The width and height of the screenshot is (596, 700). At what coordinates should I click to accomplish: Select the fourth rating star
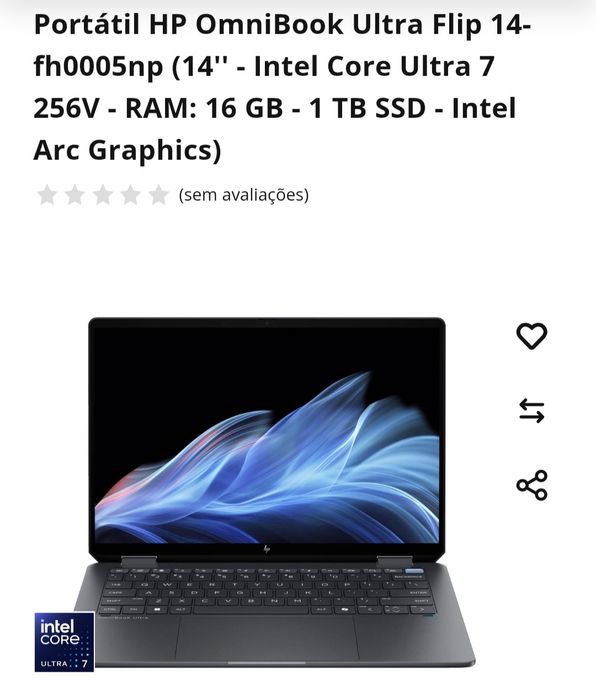point(130,195)
